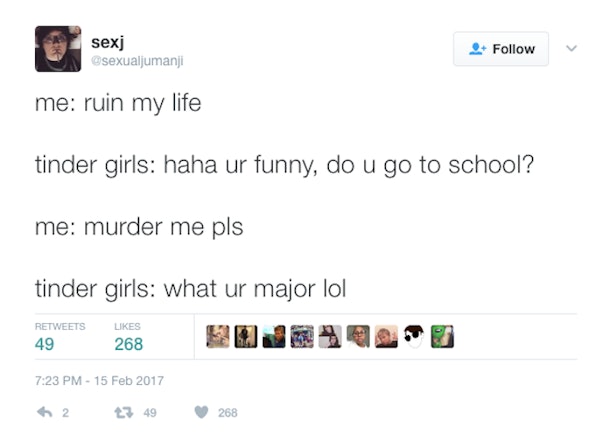Click the liker avatar wearing glasses

coord(358,336)
